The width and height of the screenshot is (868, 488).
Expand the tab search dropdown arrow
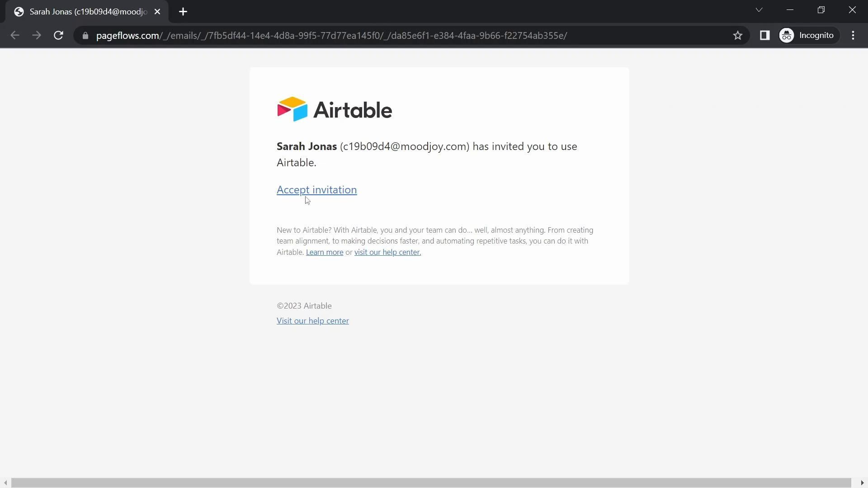(759, 10)
